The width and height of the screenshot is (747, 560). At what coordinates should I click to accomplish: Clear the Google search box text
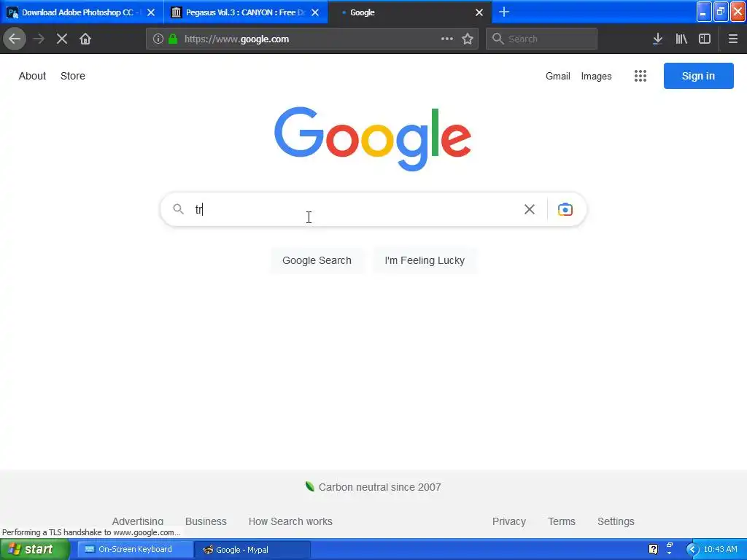pyautogui.click(x=530, y=209)
